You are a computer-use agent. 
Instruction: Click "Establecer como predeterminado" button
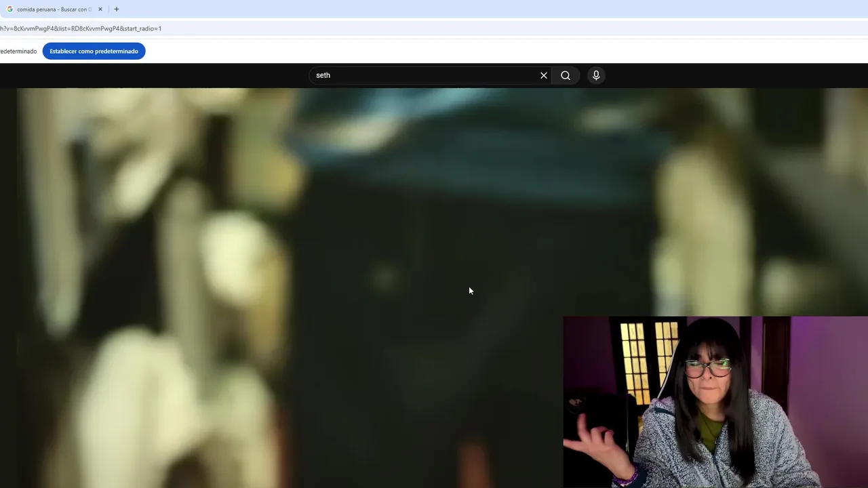[x=94, y=52]
